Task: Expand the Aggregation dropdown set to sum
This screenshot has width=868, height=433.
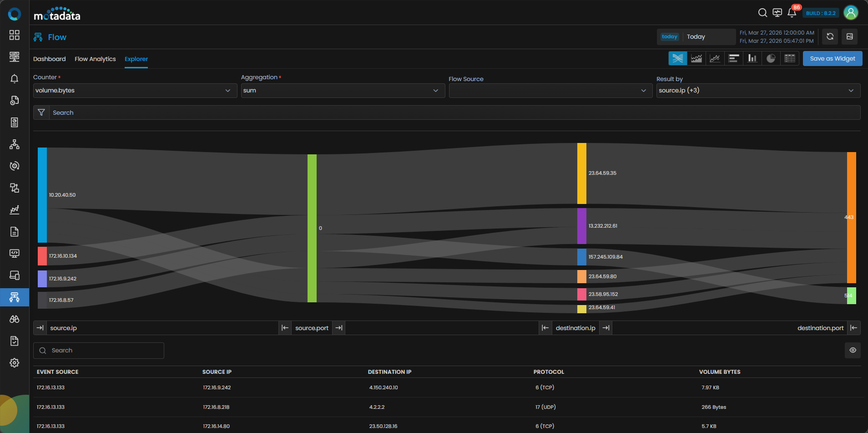Action: 343,91
